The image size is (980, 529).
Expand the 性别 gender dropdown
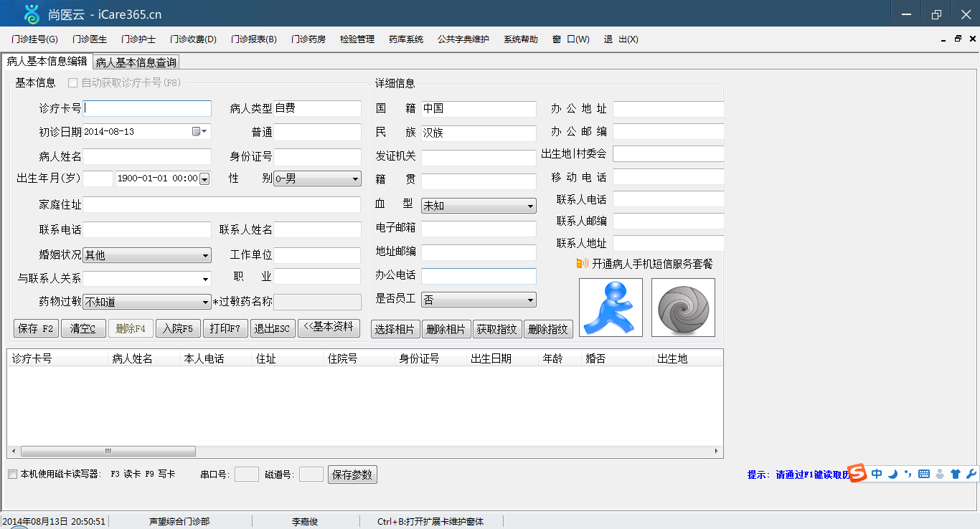point(356,178)
